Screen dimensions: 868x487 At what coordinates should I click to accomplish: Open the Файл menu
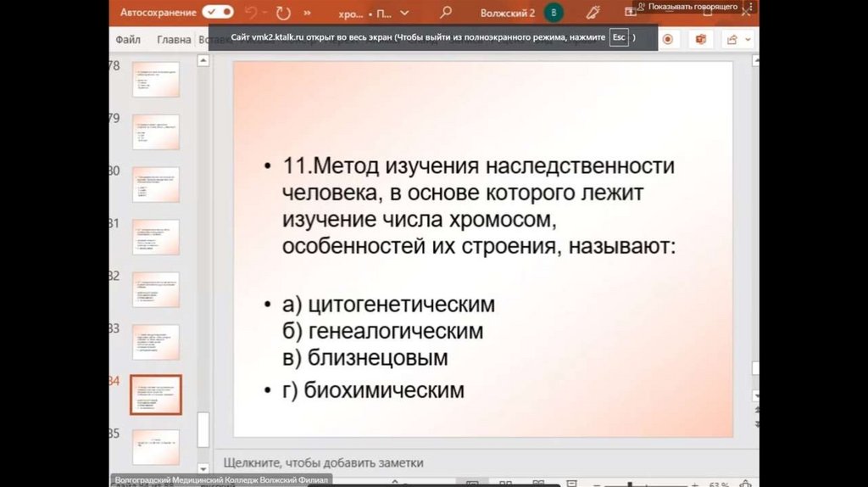click(x=128, y=39)
